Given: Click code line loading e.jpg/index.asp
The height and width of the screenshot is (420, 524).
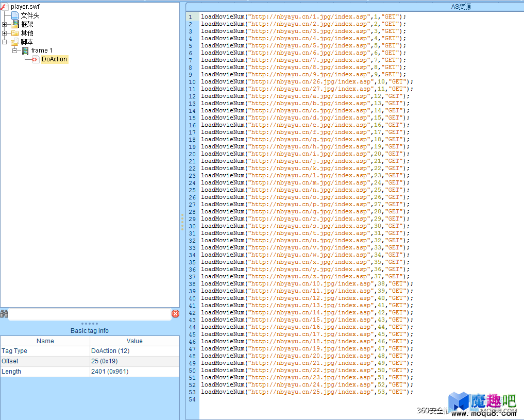Looking at the screenshot, I should click(x=305, y=125).
